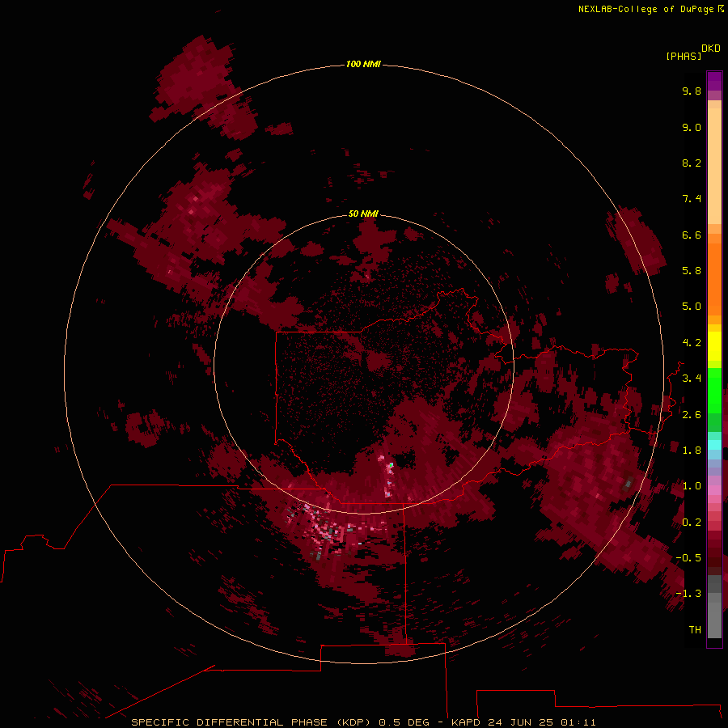Click the TH label on color scale
This screenshot has height=728, width=728.
[695, 630]
